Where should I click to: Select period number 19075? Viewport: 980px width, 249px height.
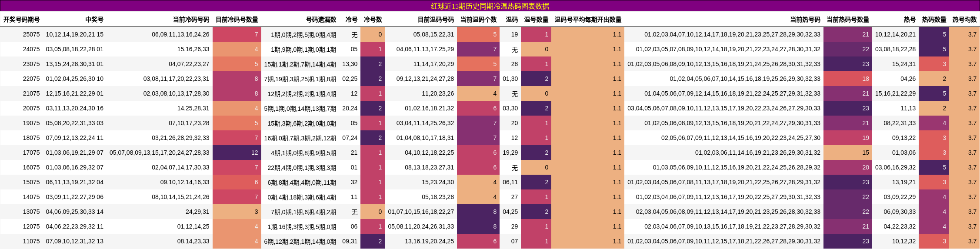pos(31,123)
